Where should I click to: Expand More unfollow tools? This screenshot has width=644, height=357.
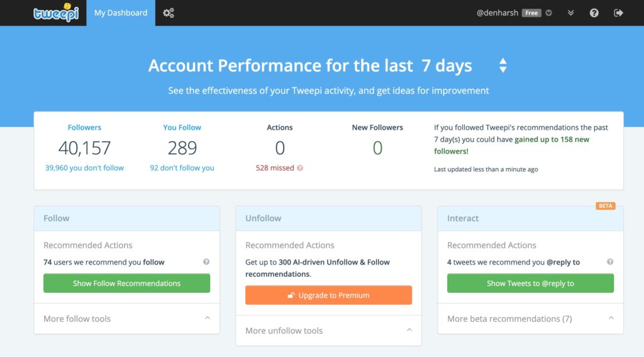tap(328, 331)
